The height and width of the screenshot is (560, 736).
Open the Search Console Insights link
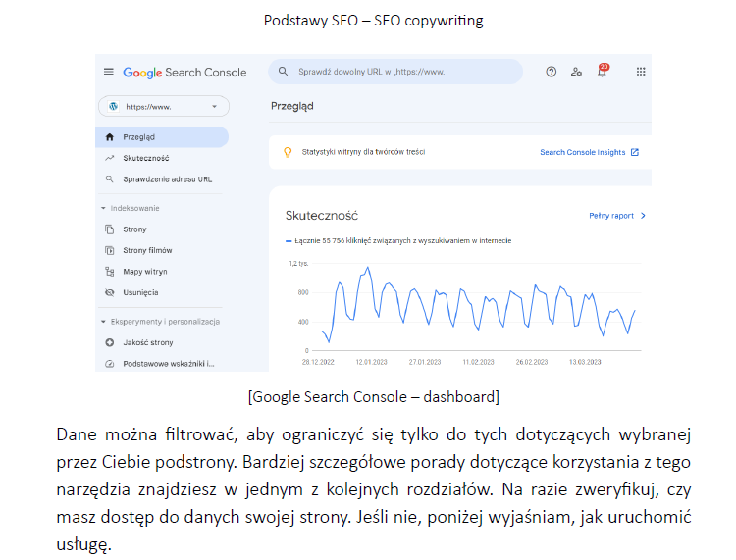point(589,152)
